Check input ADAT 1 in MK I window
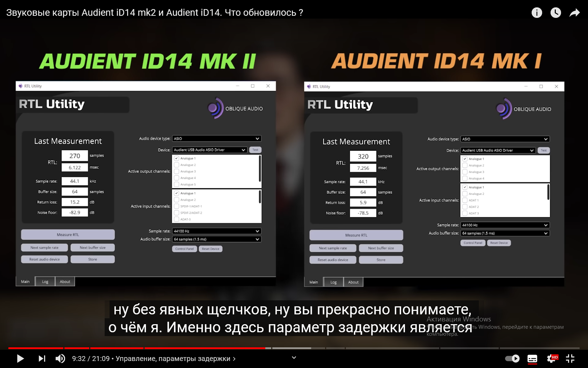This screenshot has height=368, width=588. [465, 200]
